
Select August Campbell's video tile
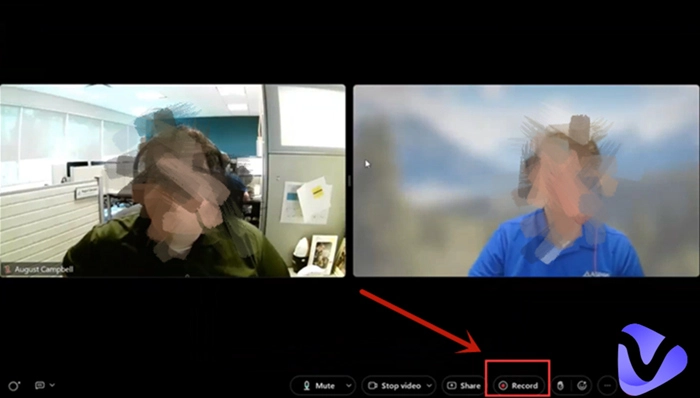pos(173,181)
